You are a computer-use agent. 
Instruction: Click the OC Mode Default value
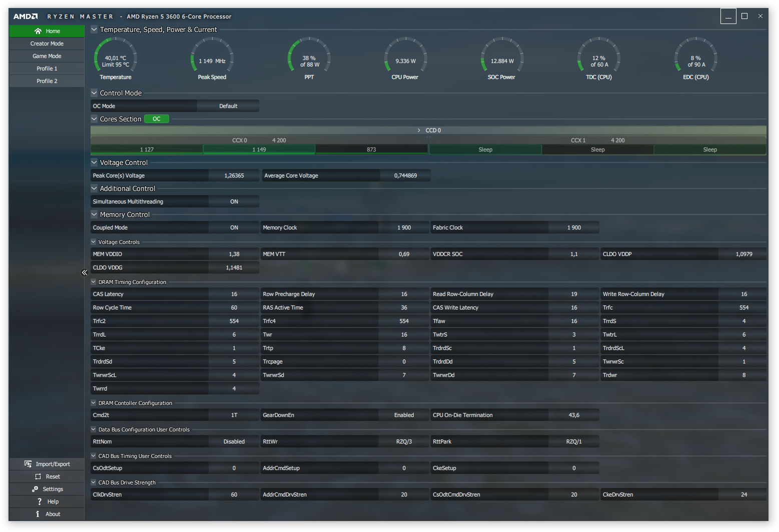click(228, 106)
